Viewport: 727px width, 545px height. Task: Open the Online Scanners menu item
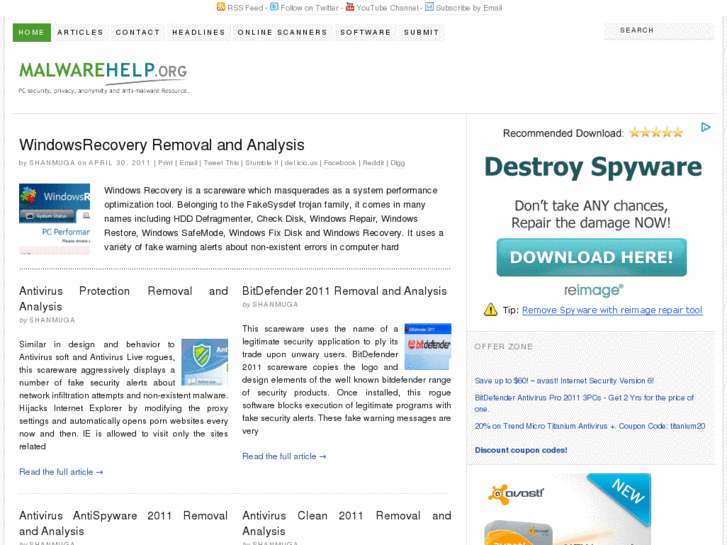coord(282,32)
